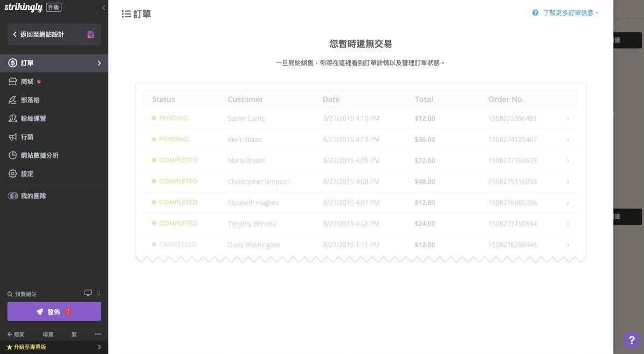Screen dimensions: 644x354
Task: Click the 升級 badge beside logo
Action: 53,8
